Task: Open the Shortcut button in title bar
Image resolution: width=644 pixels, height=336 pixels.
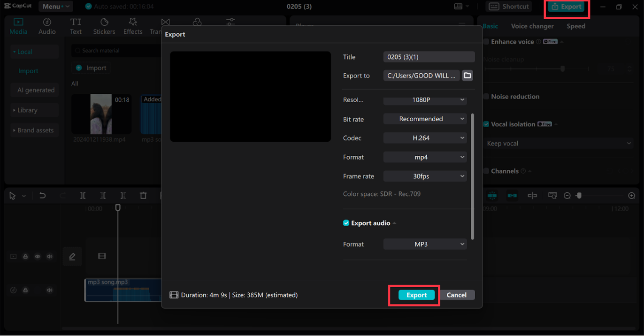Action: (509, 7)
